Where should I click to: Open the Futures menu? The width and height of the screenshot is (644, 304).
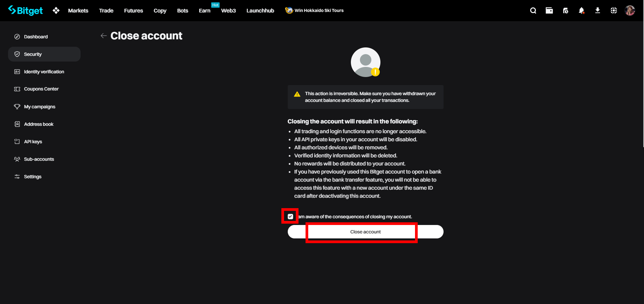click(x=134, y=10)
